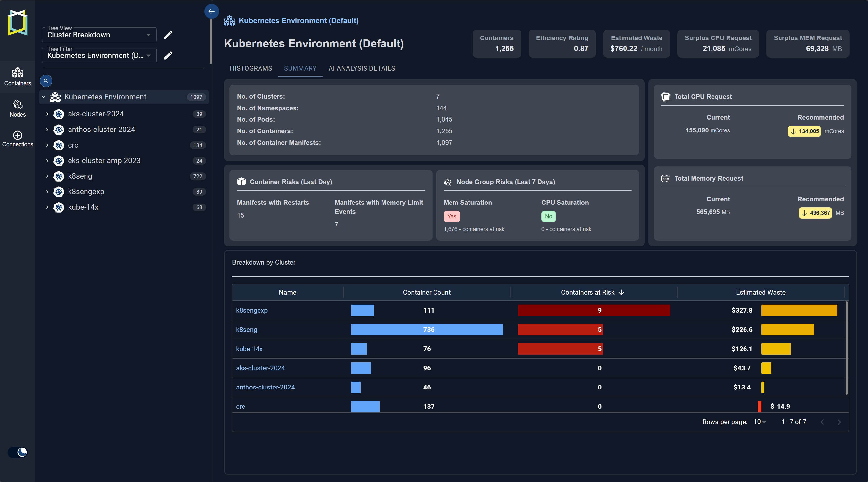Open the Connections sidebar section
Screen dimensions: 868x482
[17, 139]
